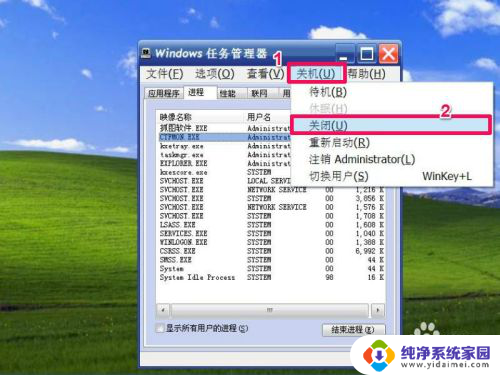Select the EXPLORER.EXE process row
The width and height of the screenshot is (500, 375).
pyautogui.click(x=224, y=163)
